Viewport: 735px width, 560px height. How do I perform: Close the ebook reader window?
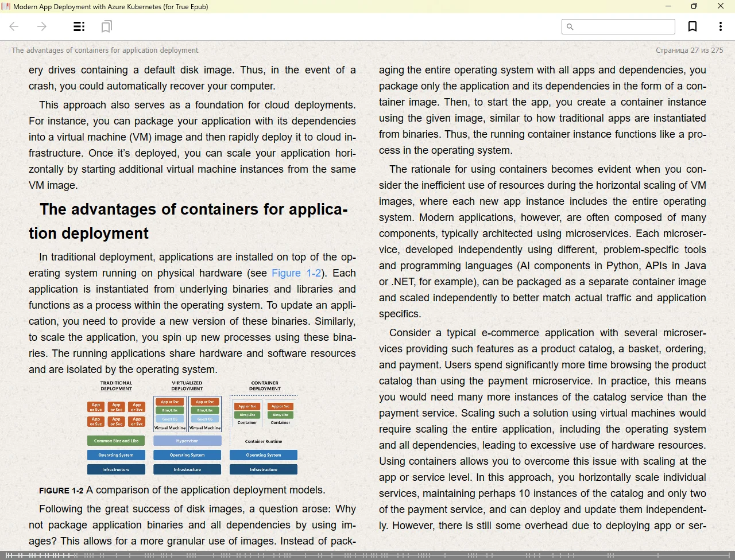(721, 6)
